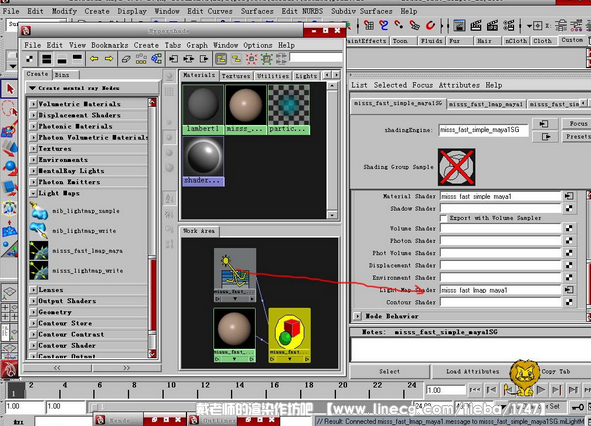Open Hypershade Graph menu
The width and height of the screenshot is (591, 426).
pyautogui.click(x=197, y=45)
